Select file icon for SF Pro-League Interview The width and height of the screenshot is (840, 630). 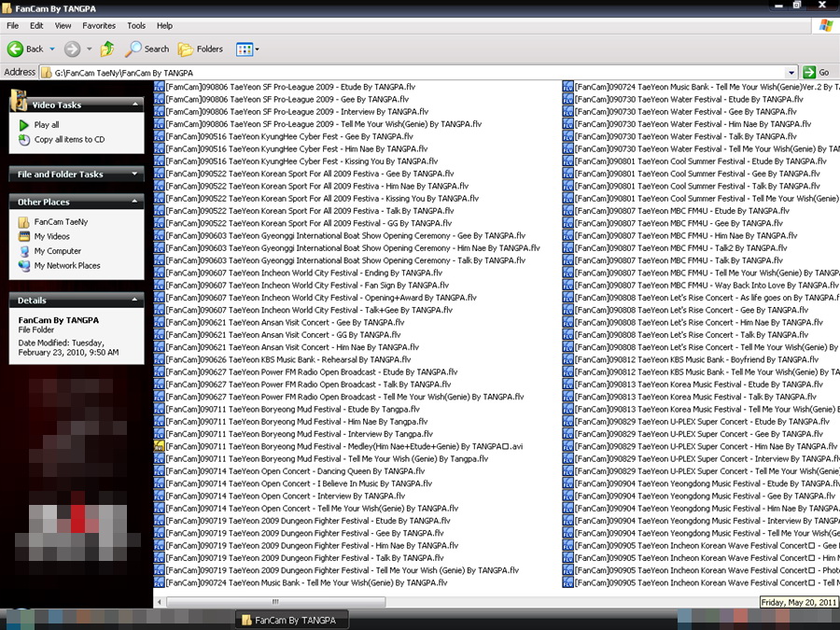coord(159,111)
